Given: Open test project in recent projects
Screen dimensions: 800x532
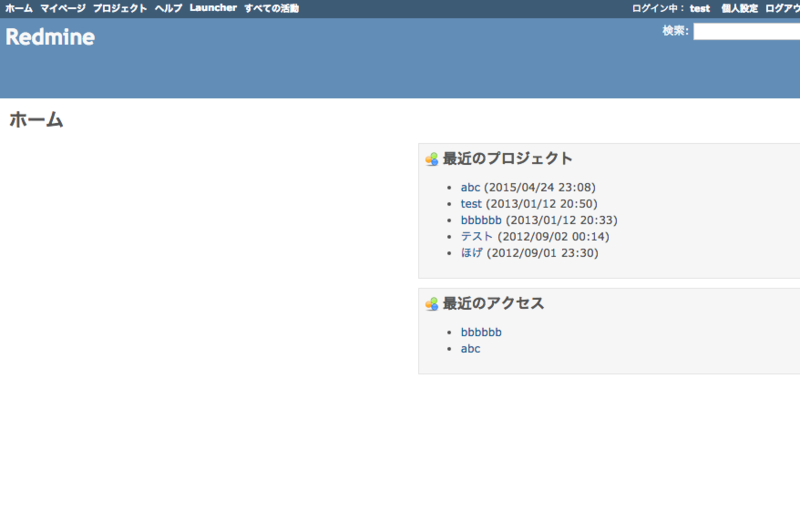Looking at the screenshot, I should (471, 204).
